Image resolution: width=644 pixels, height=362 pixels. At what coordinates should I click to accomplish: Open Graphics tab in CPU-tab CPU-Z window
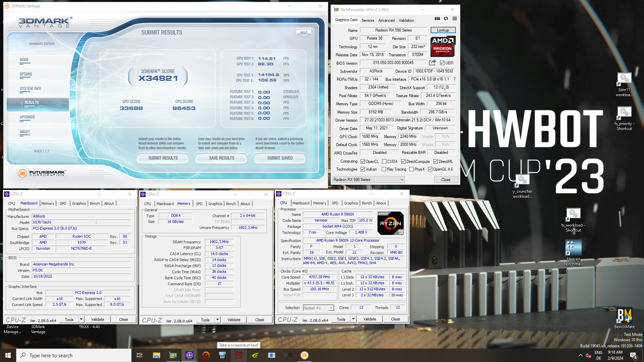[x=351, y=203]
